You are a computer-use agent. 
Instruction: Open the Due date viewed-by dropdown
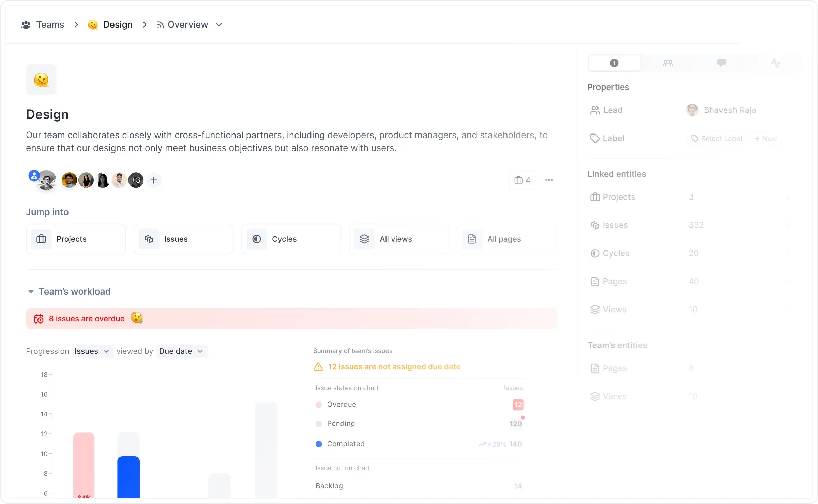[x=181, y=351]
